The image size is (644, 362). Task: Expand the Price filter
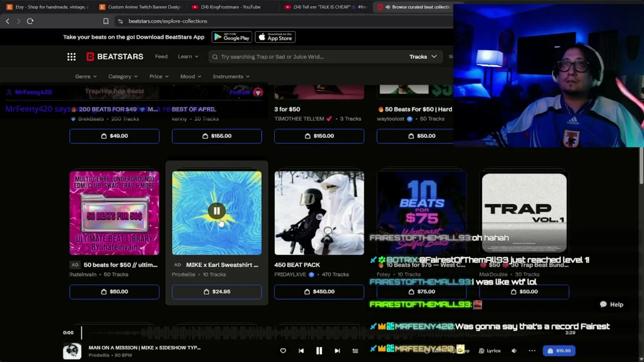[x=159, y=76]
